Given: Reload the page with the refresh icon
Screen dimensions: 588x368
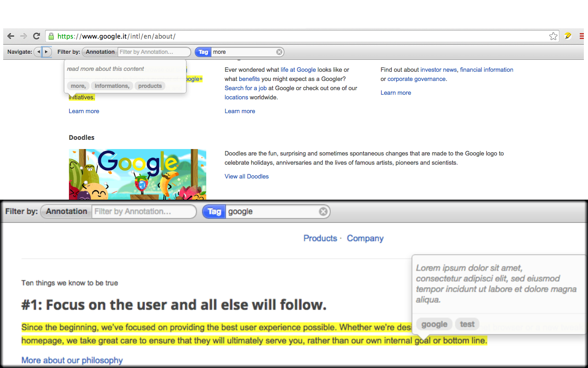Looking at the screenshot, I should tap(36, 36).
